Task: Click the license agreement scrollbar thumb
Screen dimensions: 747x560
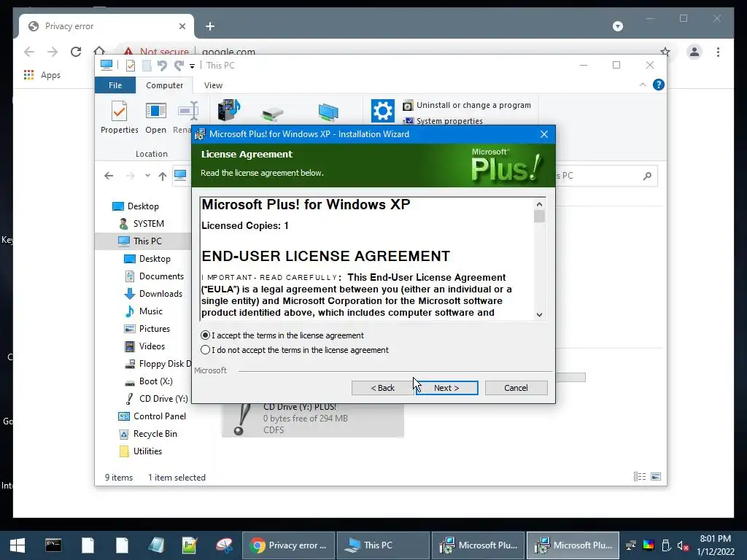Action: pyautogui.click(x=539, y=216)
